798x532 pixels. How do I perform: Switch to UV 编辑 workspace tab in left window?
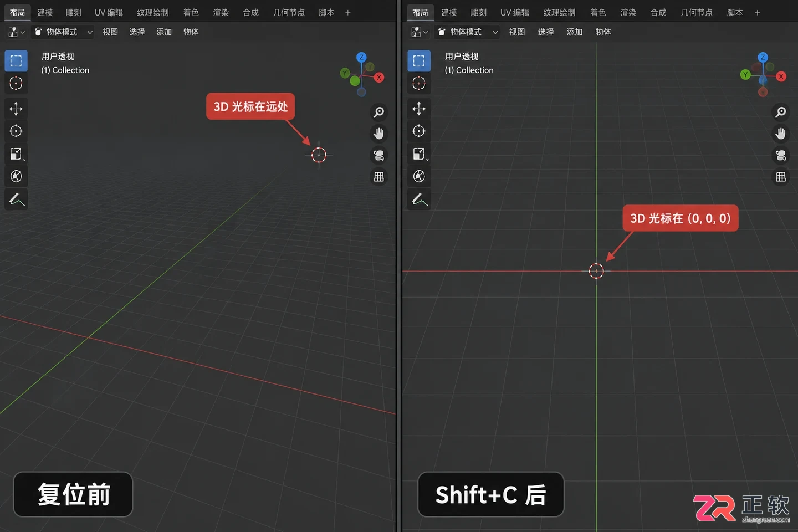point(109,12)
